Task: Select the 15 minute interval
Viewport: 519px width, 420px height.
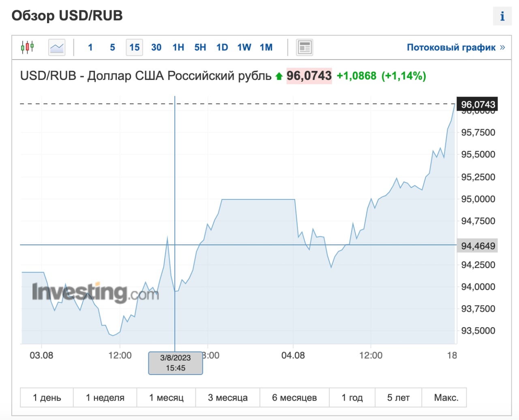Action: pyautogui.click(x=134, y=47)
